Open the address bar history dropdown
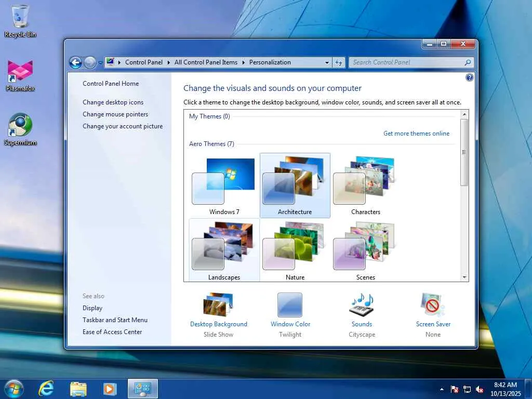532x399 pixels. tap(327, 62)
